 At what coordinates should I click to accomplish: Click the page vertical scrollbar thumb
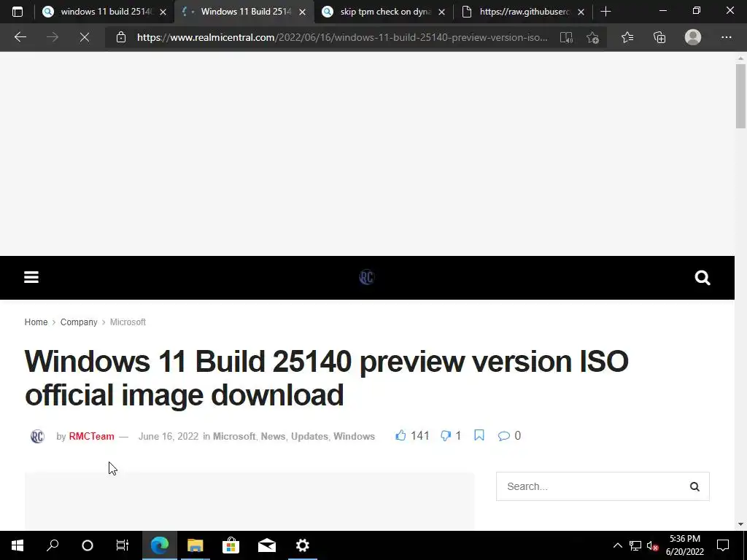click(x=740, y=96)
